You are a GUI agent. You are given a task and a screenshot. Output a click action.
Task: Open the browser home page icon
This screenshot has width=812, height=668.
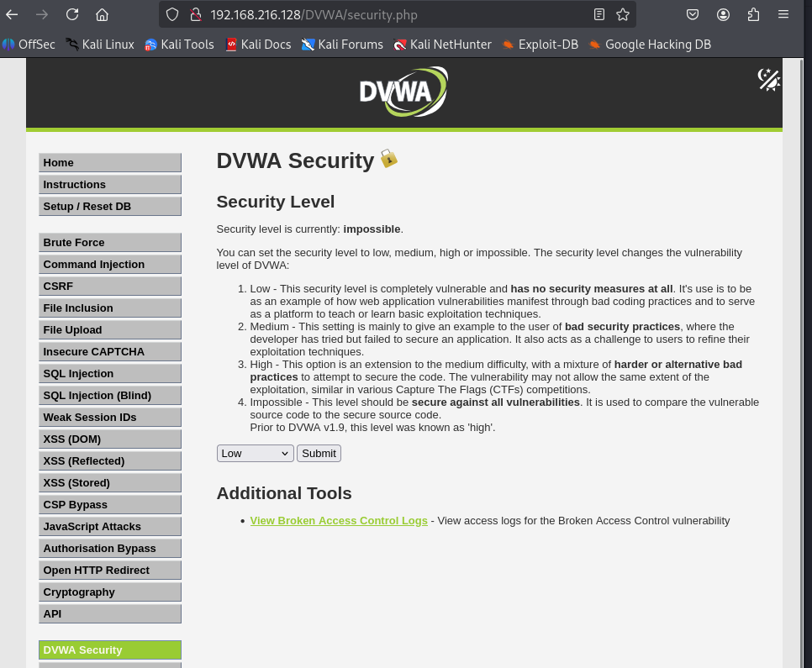[x=102, y=14]
